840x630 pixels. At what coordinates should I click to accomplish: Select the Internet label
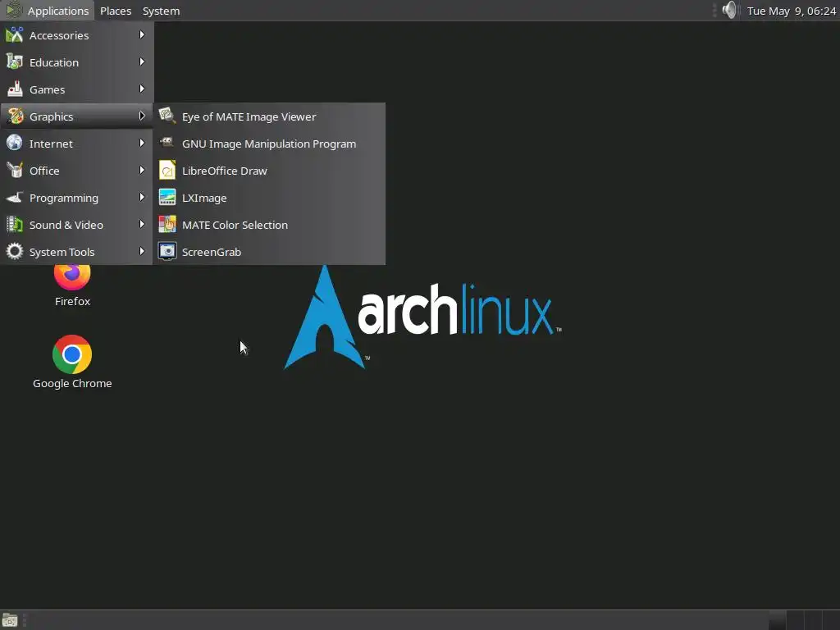coord(51,144)
